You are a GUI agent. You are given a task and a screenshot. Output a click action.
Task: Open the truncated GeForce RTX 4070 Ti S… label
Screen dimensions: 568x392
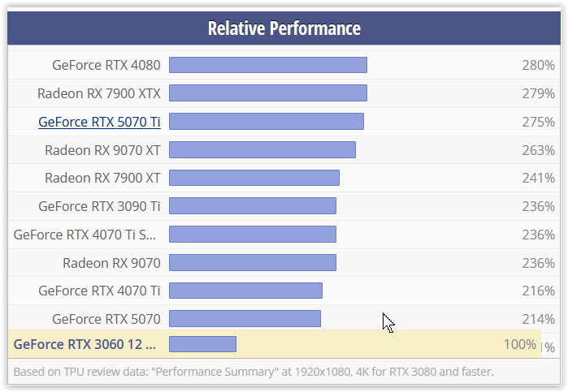click(86, 235)
